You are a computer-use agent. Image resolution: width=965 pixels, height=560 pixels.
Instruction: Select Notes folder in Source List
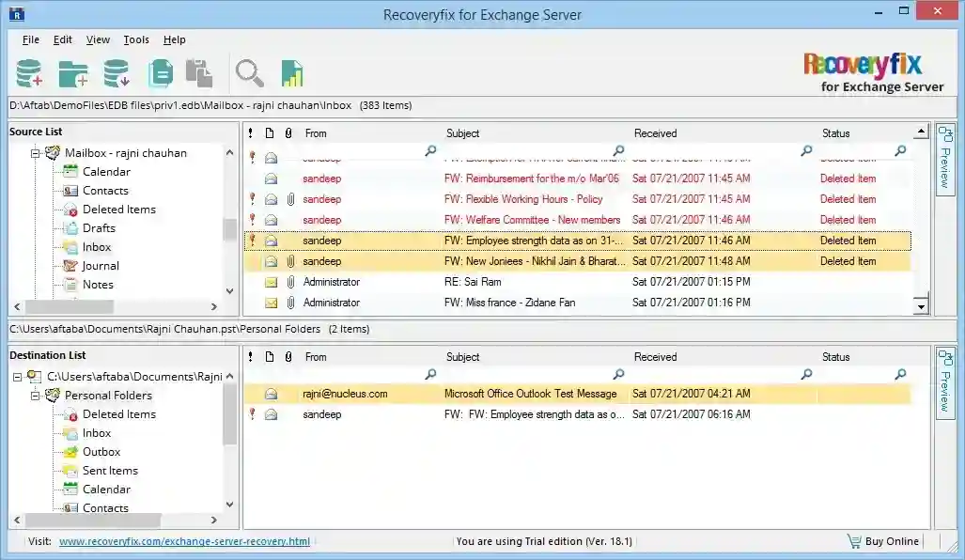pyautogui.click(x=98, y=285)
